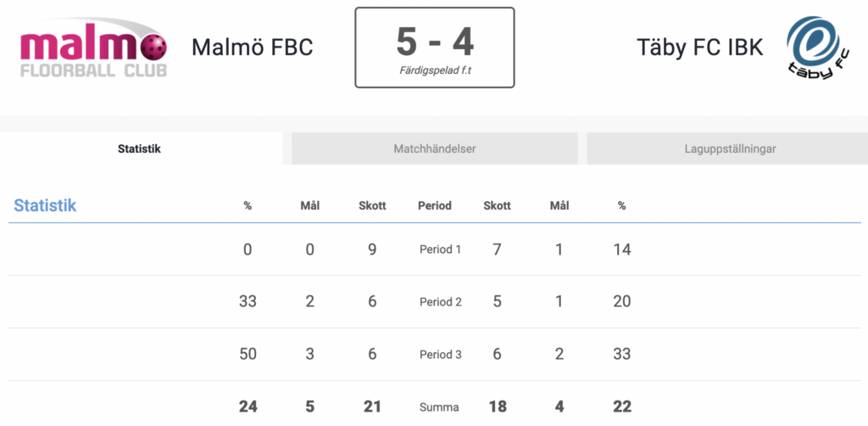
Task: Select the Summa totals row label
Action: (439, 407)
